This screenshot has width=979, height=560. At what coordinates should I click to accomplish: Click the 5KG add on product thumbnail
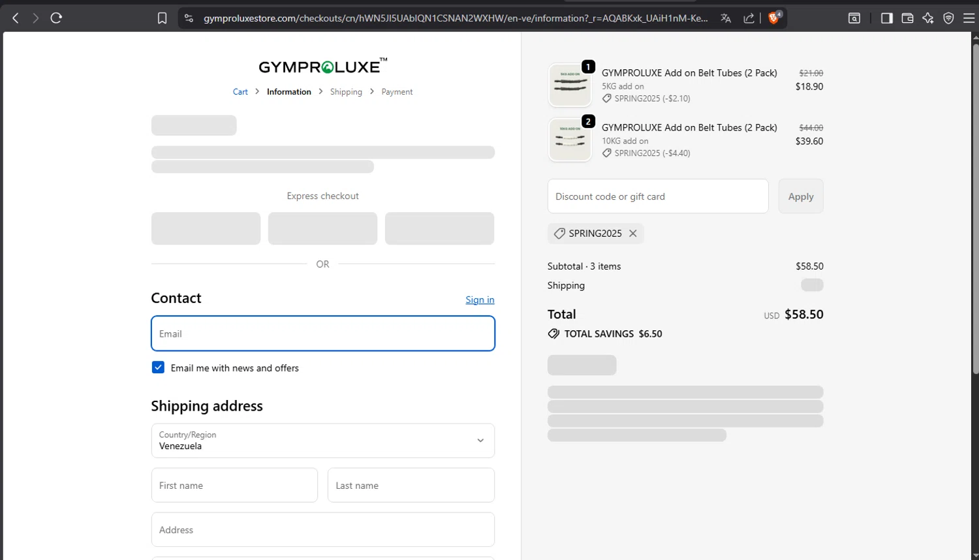click(x=570, y=85)
